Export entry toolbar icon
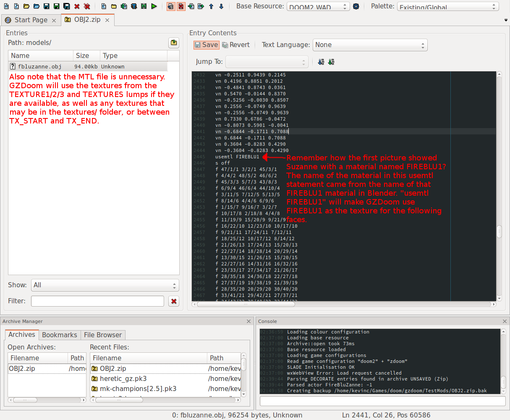Image resolution: width=510 pixels, height=420 pixels. pyautogui.click(x=201, y=6)
